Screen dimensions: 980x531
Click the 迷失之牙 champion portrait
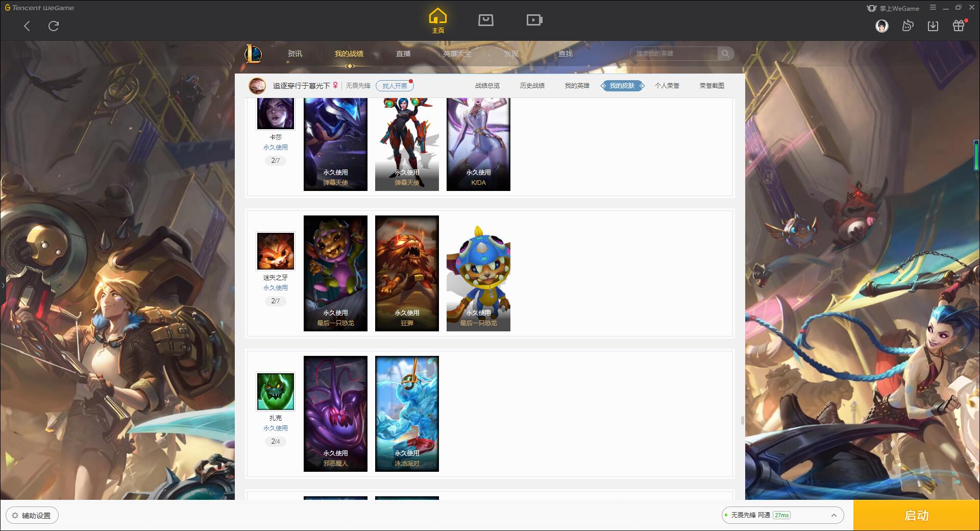tap(276, 251)
